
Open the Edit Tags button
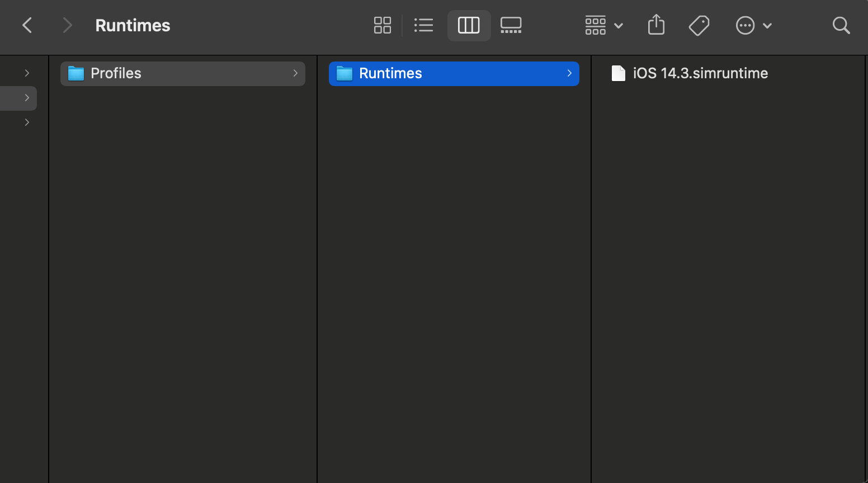point(699,25)
